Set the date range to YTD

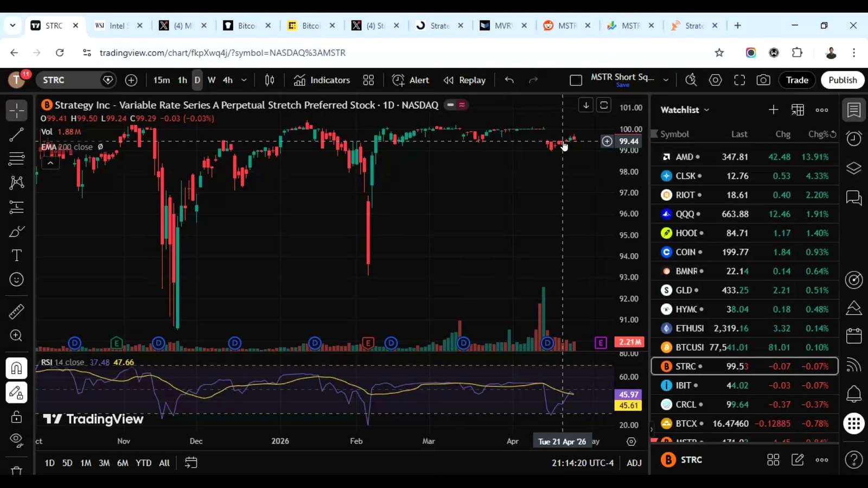pos(143,463)
